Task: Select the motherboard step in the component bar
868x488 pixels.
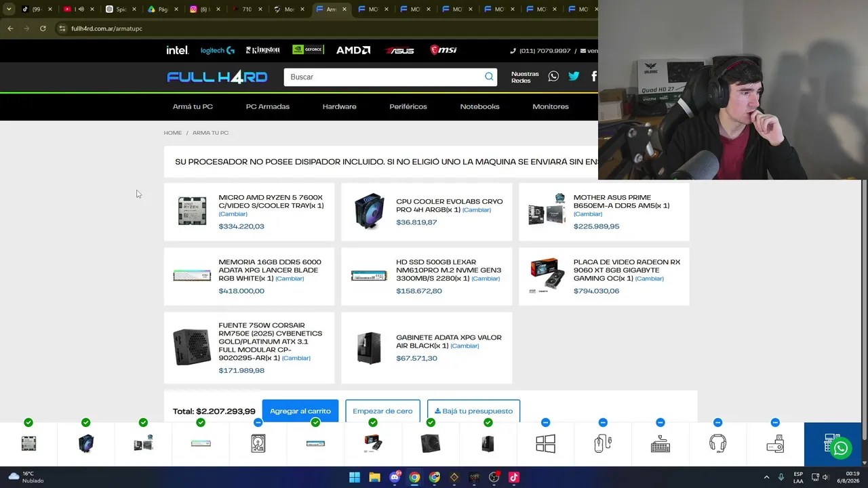Action: [143, 444]
